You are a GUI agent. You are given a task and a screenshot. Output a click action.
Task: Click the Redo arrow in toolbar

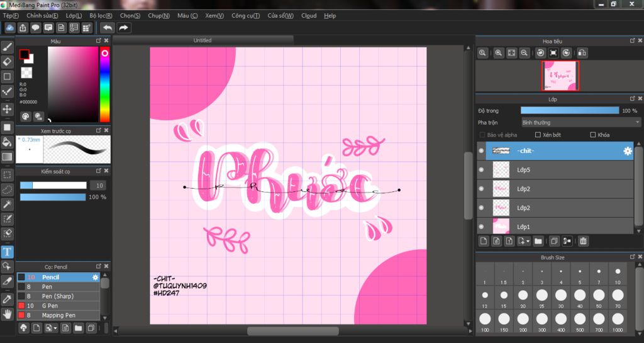pos(123,28)
